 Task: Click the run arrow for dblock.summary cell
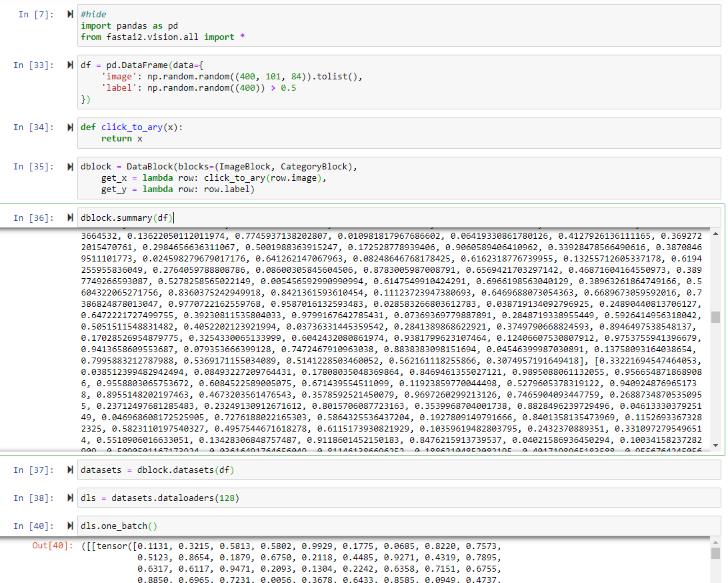click(69, 217)
